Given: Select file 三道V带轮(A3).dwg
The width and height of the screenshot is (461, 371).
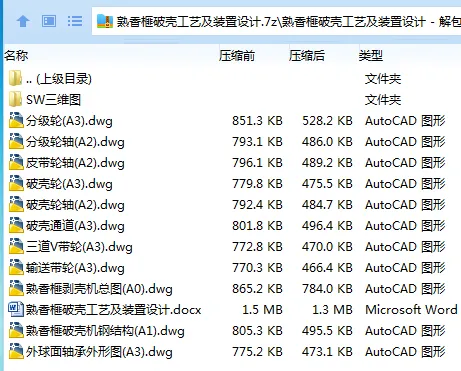Looking at the screenshot, I should click(79, 247).
